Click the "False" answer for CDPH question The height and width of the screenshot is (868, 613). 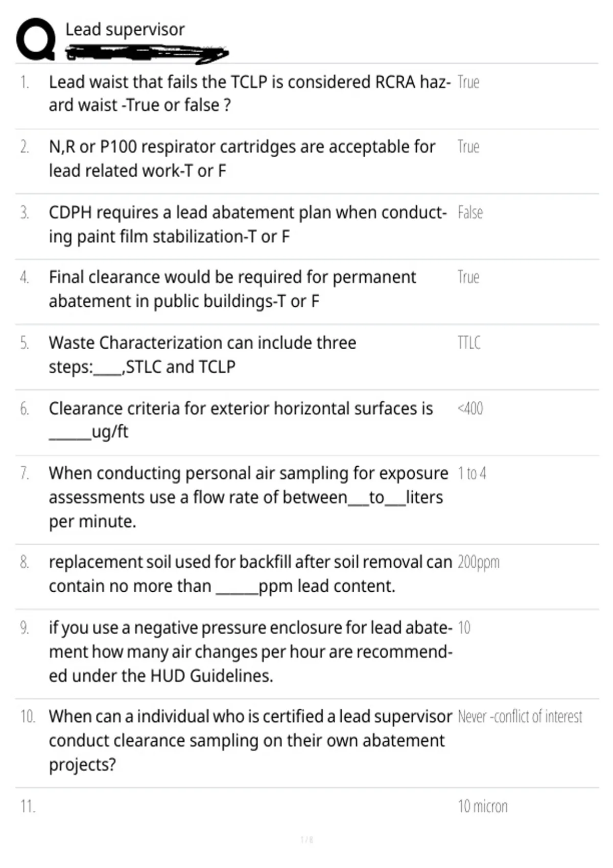470,212
